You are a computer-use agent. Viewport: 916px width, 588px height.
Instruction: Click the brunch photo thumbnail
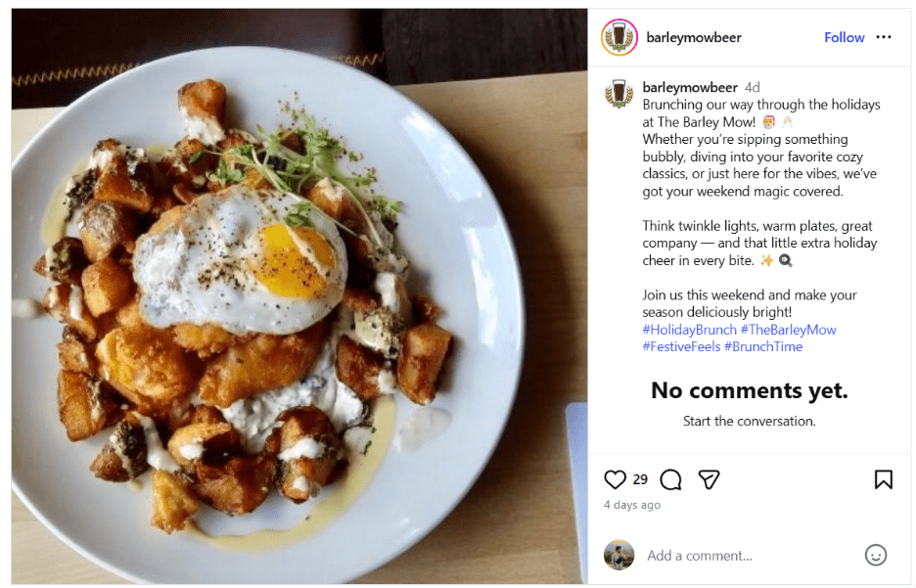coord(294,294)
